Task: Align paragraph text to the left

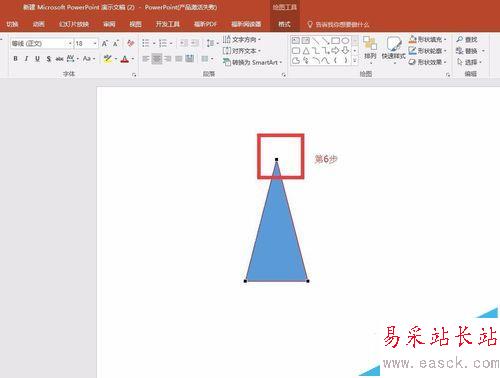Action: click(145, 59)
